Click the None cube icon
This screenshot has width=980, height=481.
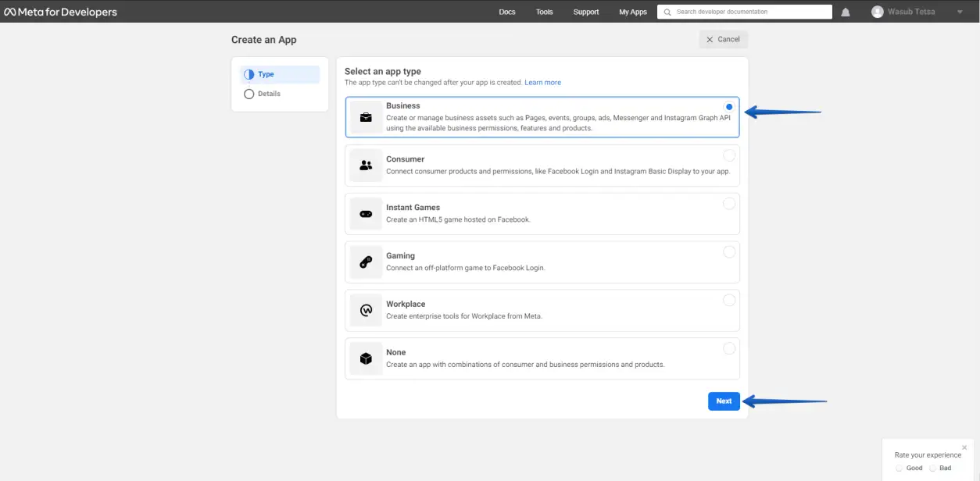pyautogui.click(x=366, y=359)
